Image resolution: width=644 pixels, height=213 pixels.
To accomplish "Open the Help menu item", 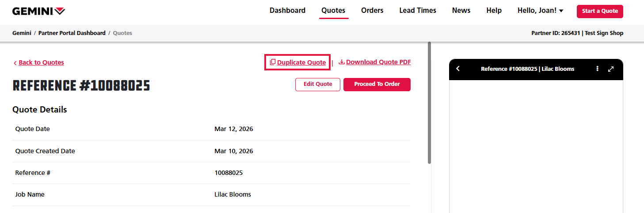I will click(494, 11).
